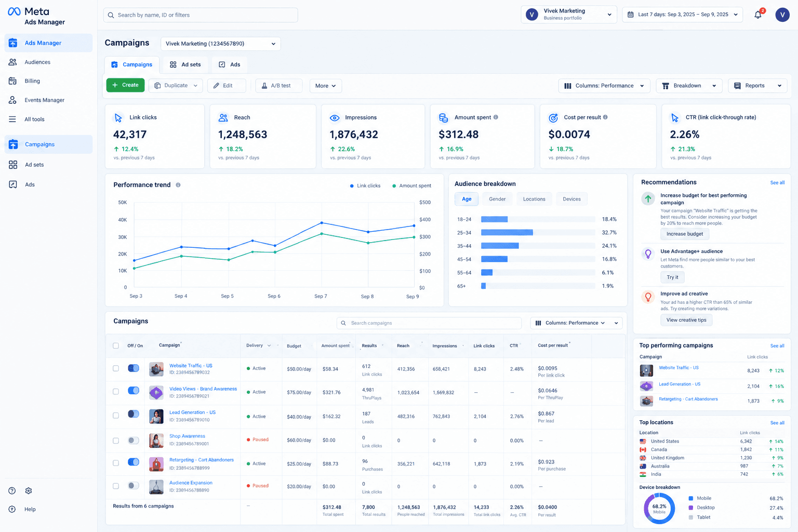This screenshot has height=532, width=798.
Task: Click the Help icon at sidebar bottom
Action: pos(12,509)
